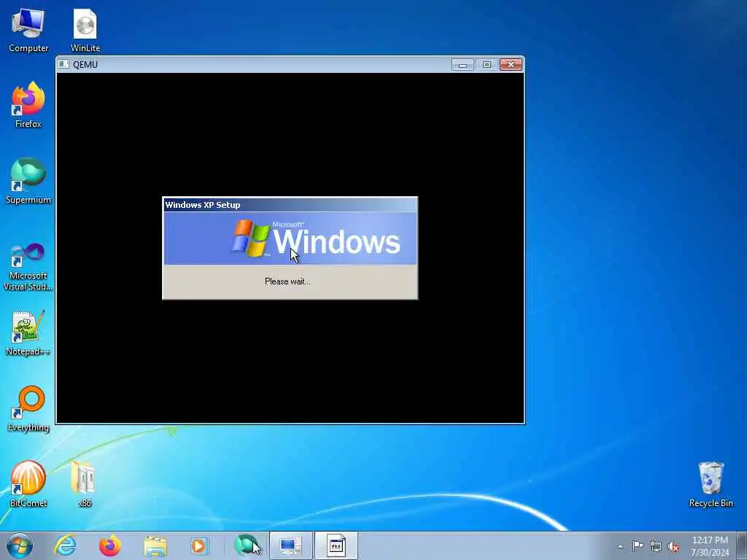Click the Supermium taskbar icon
Image resolution: width=747 pixels, height=560 pixels.
click(246, 545)
